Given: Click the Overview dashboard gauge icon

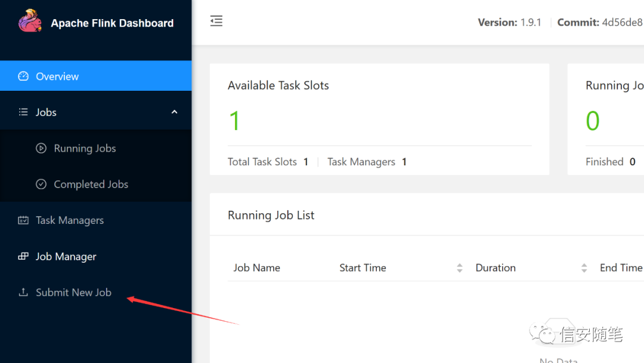Looking at the screenshot, I should (x=23, y=76).
